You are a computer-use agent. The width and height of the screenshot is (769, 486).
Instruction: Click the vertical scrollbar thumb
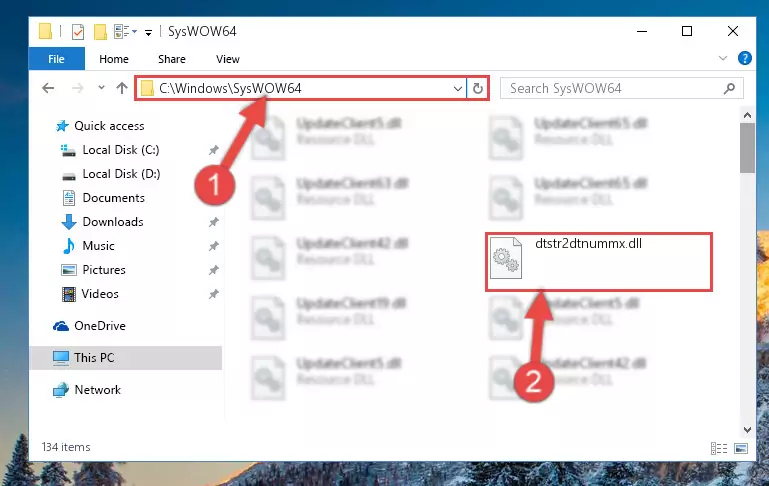(747, 148)
